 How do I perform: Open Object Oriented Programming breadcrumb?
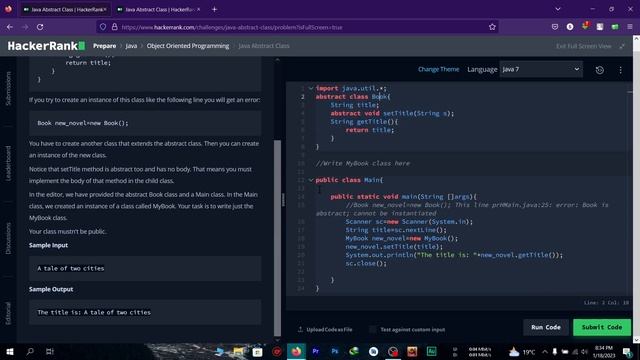(x=188, y=46)
